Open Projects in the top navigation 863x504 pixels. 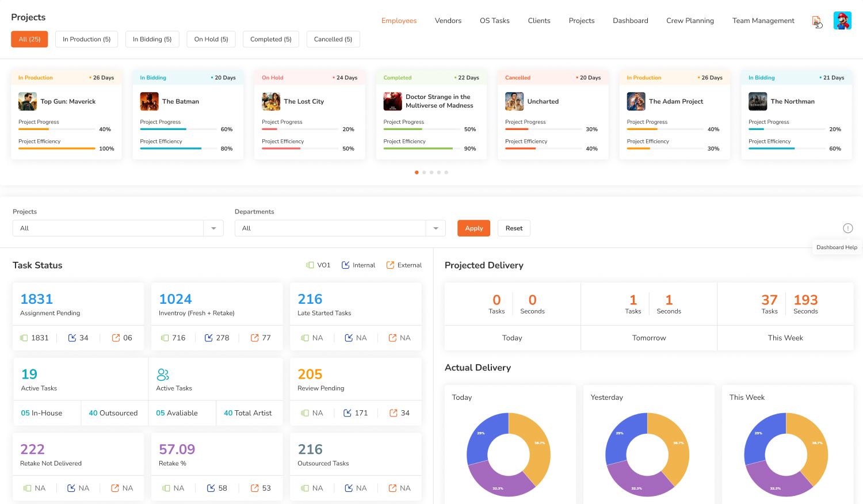[x=582, y=21]
